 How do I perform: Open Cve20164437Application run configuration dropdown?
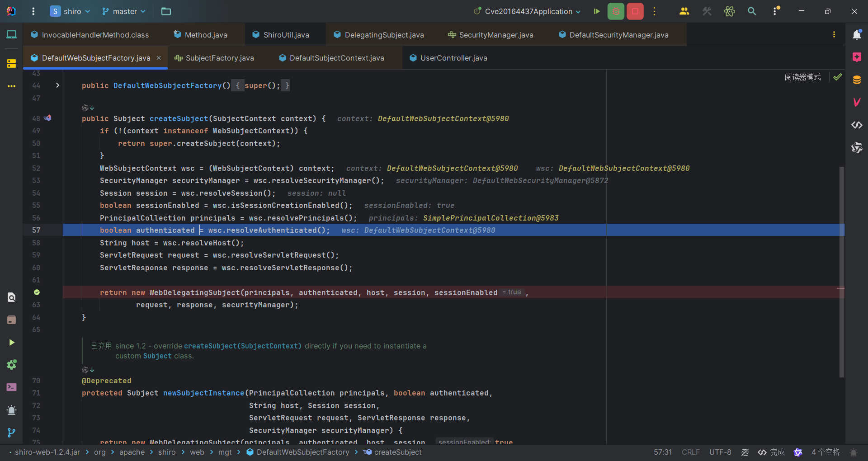click(x=527, y=11)
